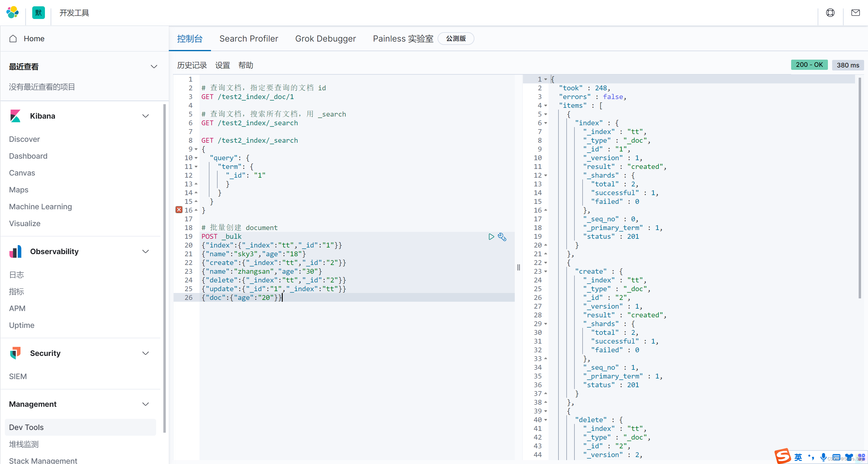Open the request wrench options icon
This screenshot has height=464, width=868.
[x=502, y=237]
